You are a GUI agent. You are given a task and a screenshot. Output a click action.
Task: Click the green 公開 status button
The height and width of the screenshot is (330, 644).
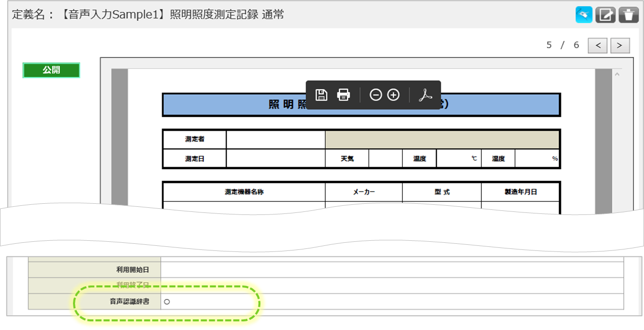coord(51,70)
